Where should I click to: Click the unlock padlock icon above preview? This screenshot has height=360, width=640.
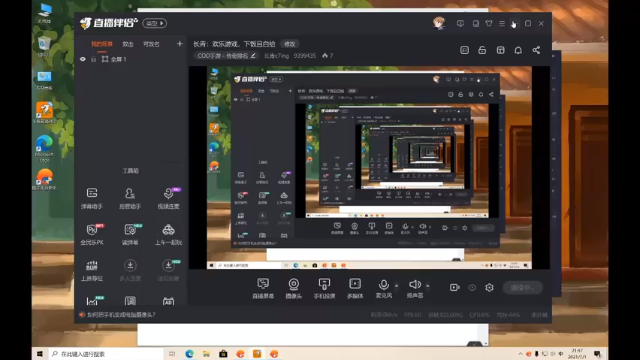(482, 50)
